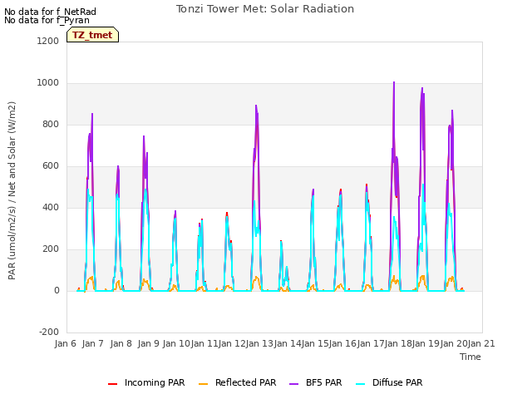Toggle the BF5 PAR legend label

click(x=323, y=382)
